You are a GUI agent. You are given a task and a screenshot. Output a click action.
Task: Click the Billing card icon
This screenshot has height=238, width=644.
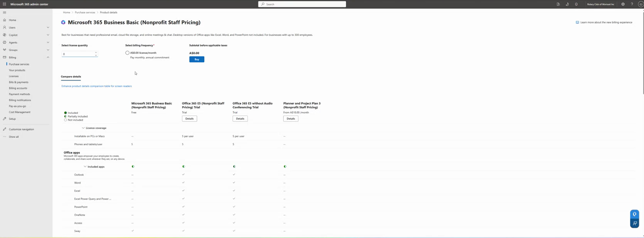pos(5,57)
